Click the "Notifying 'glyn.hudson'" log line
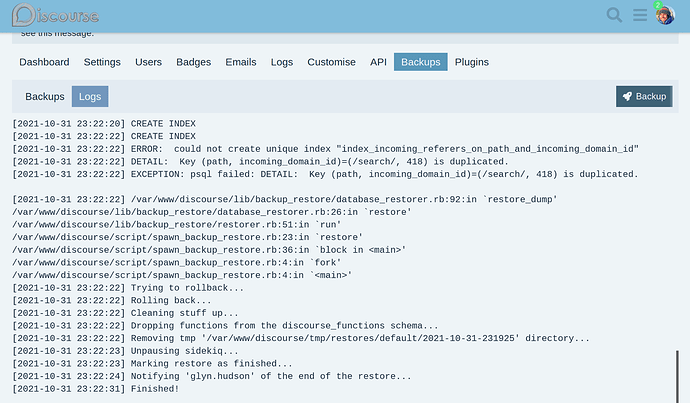Viewport: 690px width, 403px height. coord(212,377)
